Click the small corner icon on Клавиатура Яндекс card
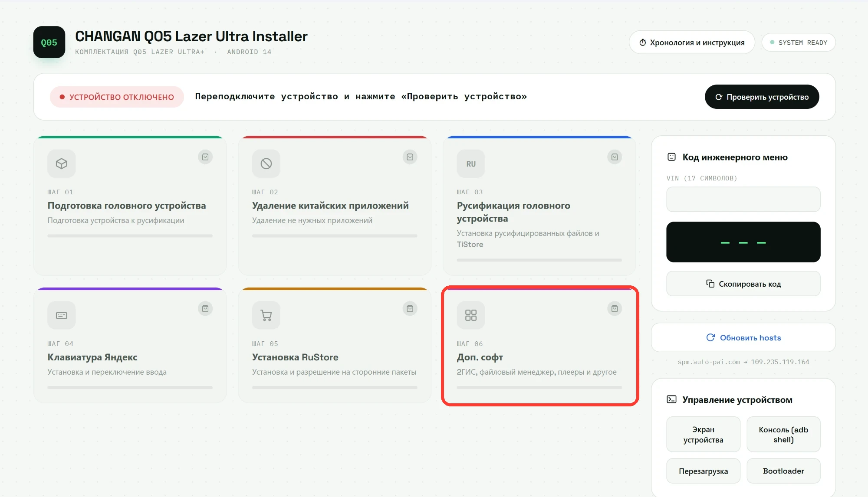 [x=205, y=309]
